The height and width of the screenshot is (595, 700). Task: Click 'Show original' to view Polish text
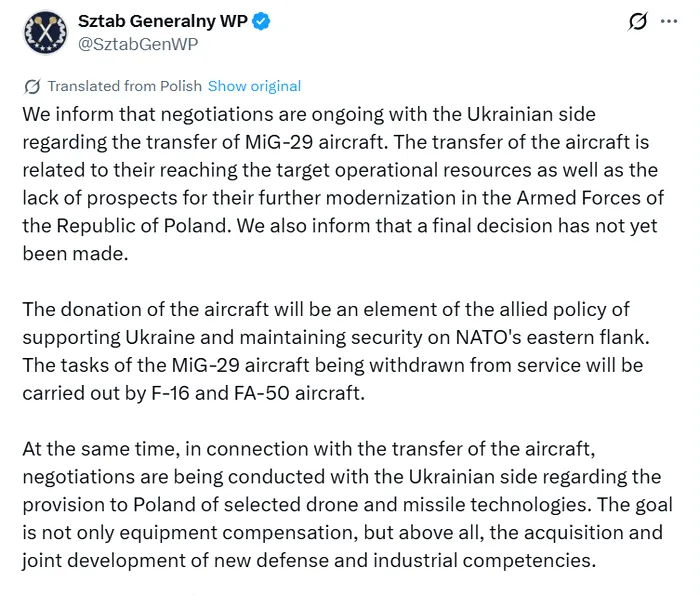click(254, 86)
